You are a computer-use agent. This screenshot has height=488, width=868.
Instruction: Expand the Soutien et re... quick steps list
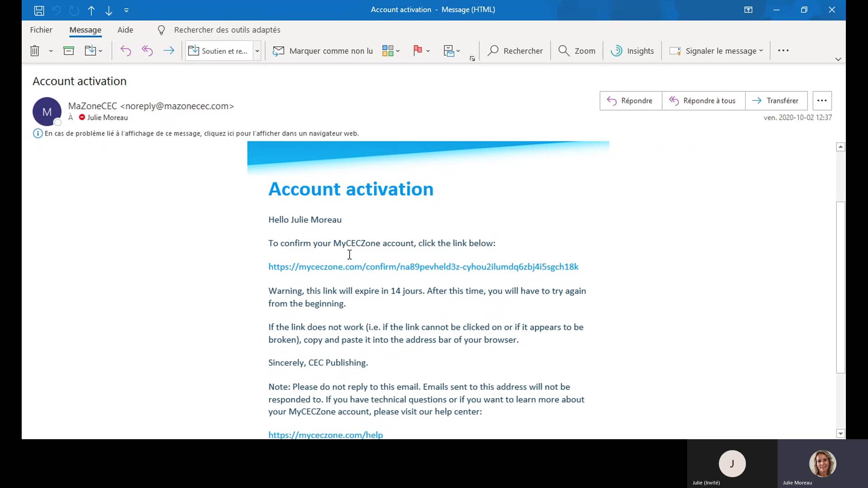point(257,51)
